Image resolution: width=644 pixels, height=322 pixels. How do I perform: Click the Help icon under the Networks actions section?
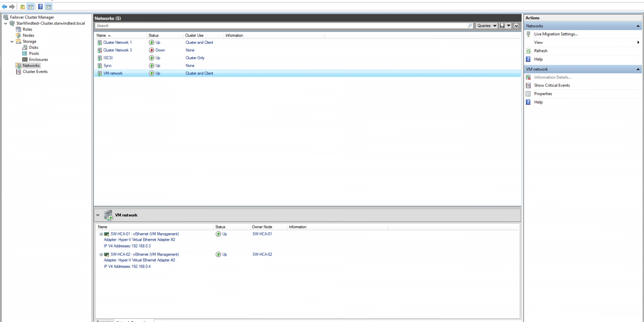[528, 59]
